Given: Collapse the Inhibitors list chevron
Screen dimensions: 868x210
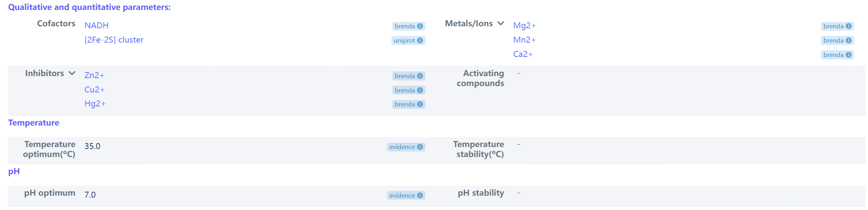Looking at the screenshot, I should coord(72,73).
